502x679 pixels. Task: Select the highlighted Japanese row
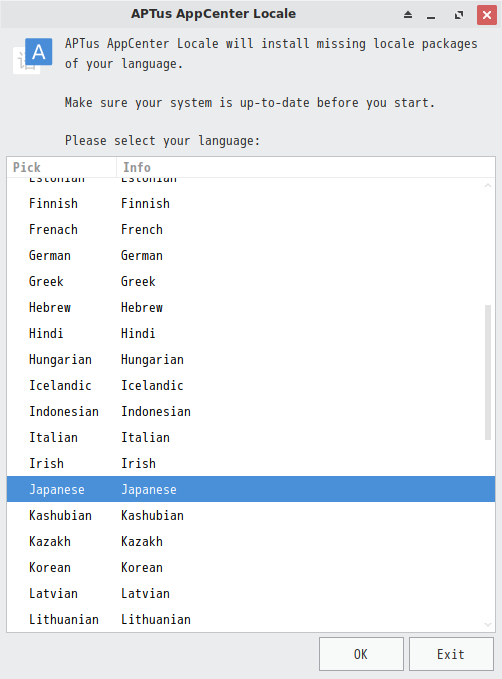(x=251, y=489)
